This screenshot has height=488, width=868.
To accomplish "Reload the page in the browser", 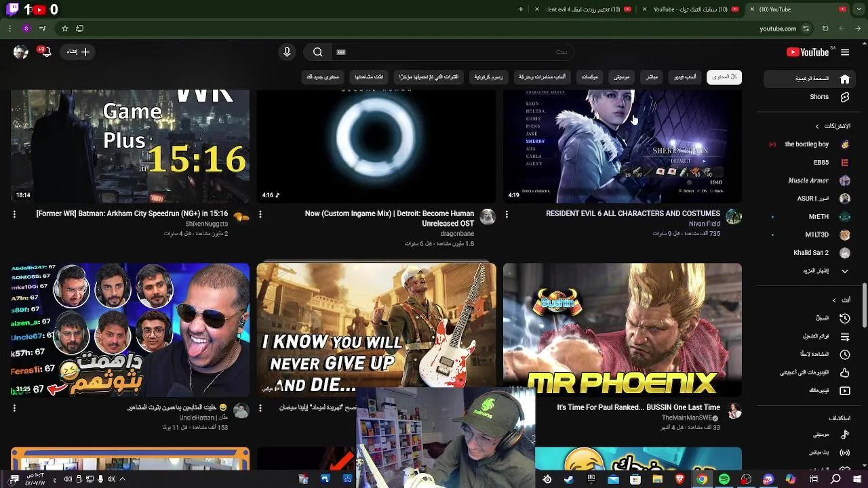I will tap(825, 28).
